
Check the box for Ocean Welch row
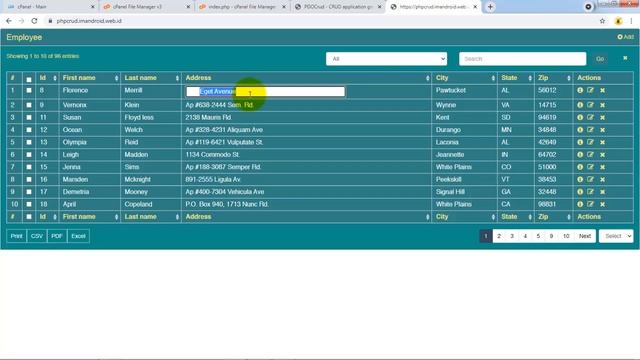(x=29, y=130)
